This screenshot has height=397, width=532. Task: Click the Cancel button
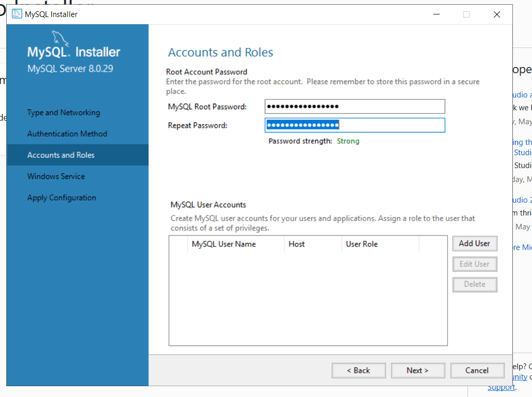[x=477, y=370]
